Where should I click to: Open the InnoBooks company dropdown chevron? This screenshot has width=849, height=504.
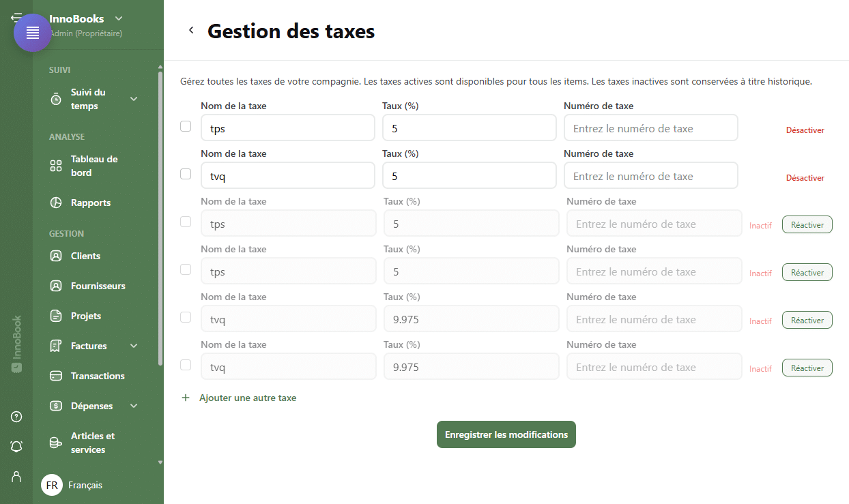coord(119,18)
